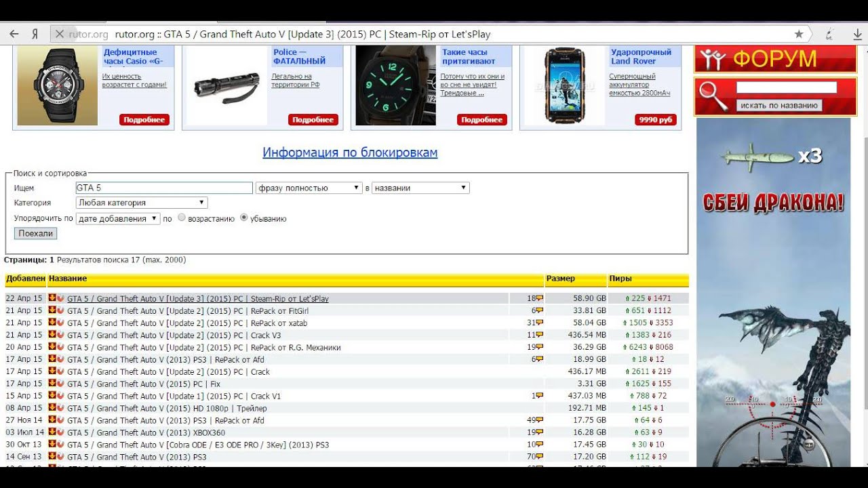868x488 pixels.
Task: Sort by the 'Добавлен' column header
Action: click(26, 279)
